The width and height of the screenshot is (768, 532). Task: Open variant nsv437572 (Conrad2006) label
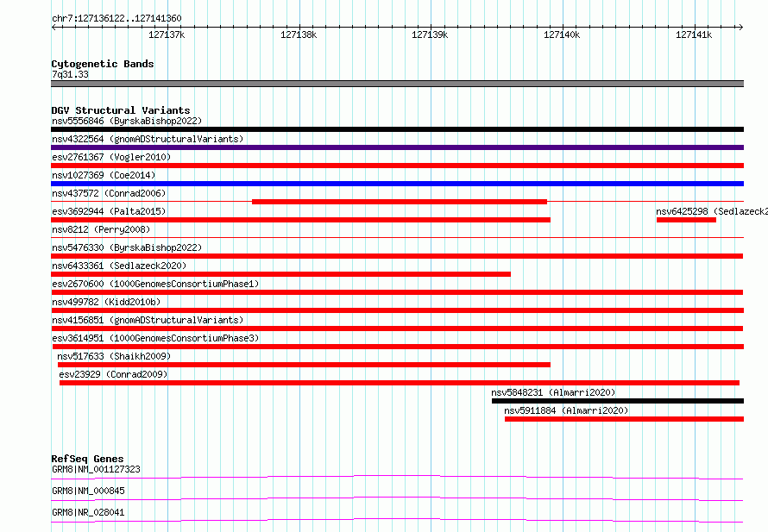pos(109,193)
